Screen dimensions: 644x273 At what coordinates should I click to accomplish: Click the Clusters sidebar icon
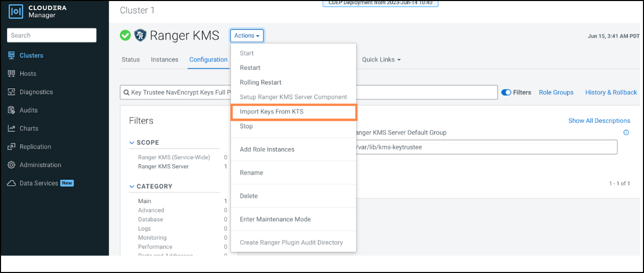pyautogui.click(x=11, y=55)
